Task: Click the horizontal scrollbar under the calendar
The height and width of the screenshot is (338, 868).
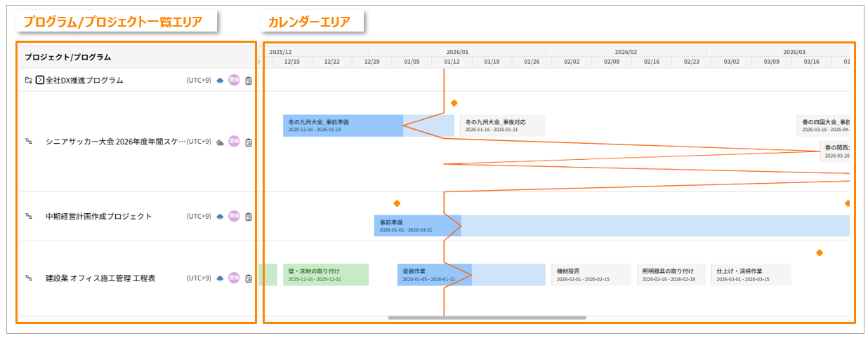Action: pos(487,318)
